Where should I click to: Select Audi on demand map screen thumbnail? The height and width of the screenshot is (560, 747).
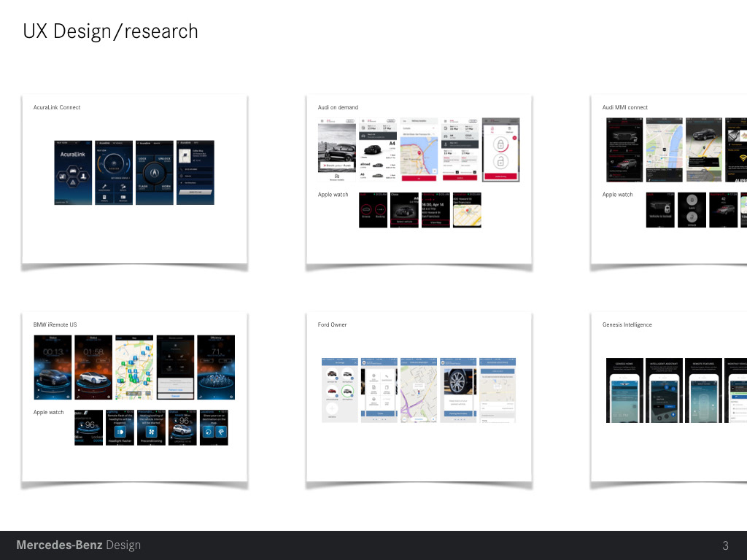click(419, 150)
